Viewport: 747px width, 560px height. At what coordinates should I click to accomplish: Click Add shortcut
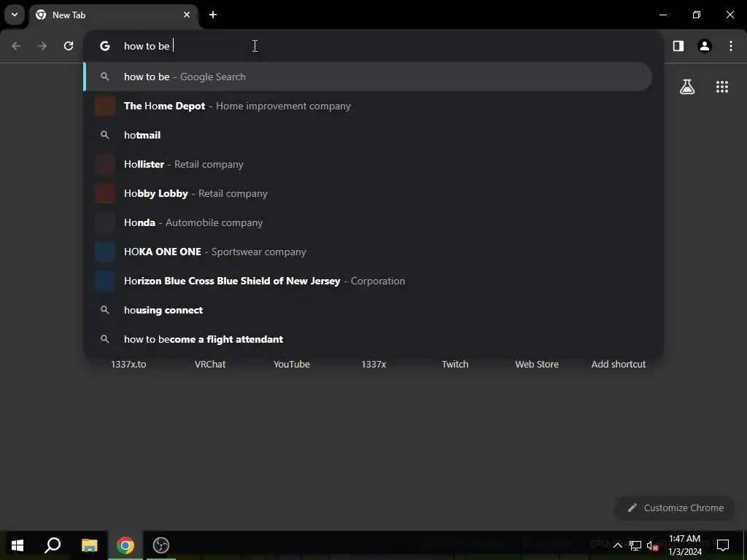click(x=619, y=365)
